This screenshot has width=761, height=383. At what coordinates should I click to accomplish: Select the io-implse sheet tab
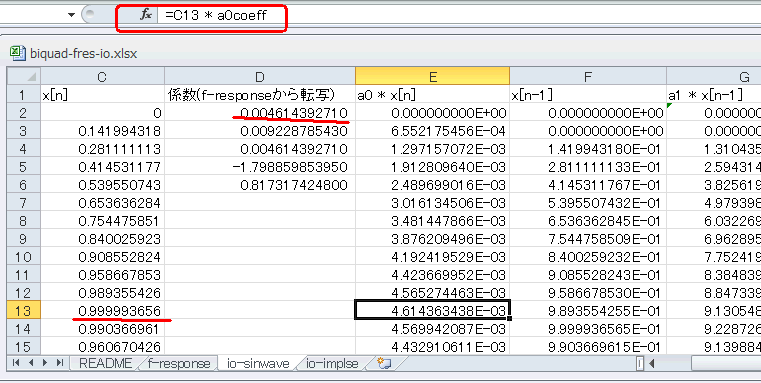pyautogui.click(x=332, y=363)
